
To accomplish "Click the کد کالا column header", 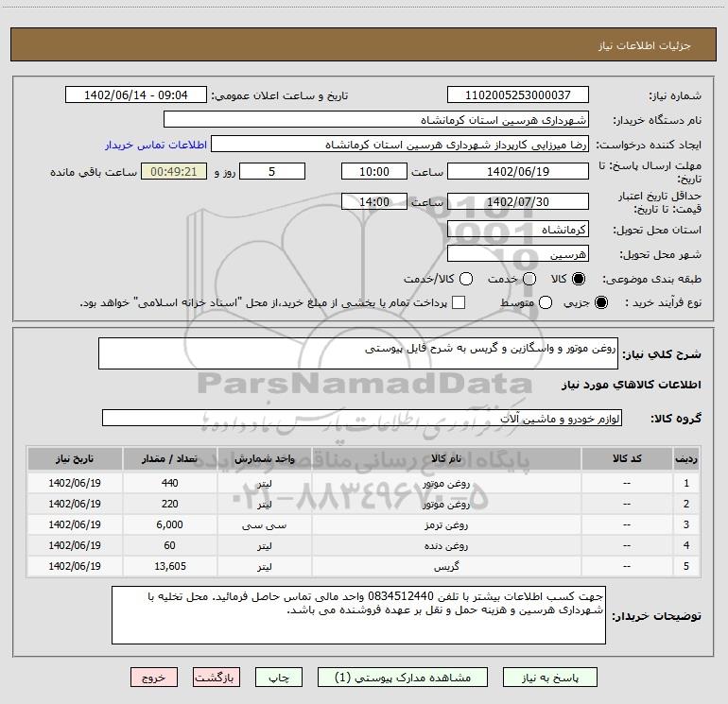I will pos(627,458).
